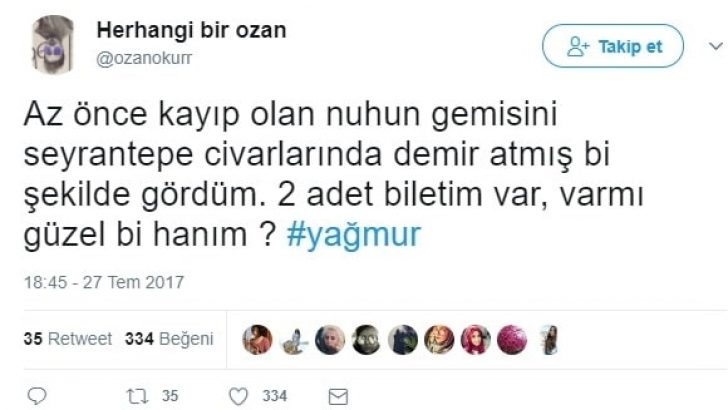Screen dimensions: 728x410
Task: Open the liker avatar with pink headscarf
Action: (x=475, y=340)
